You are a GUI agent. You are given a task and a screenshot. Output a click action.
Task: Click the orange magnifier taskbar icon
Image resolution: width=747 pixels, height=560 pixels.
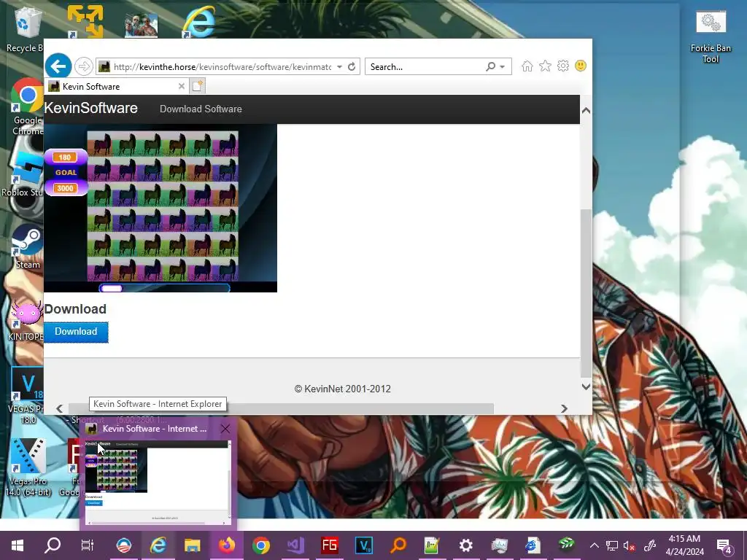pos(398,545)
